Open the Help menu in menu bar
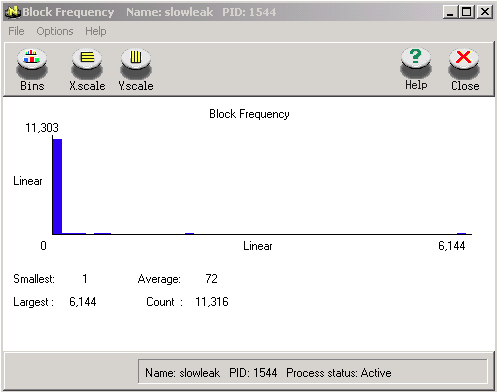Image resolution: width=497 pixels, height=392 pixels. 96,31
